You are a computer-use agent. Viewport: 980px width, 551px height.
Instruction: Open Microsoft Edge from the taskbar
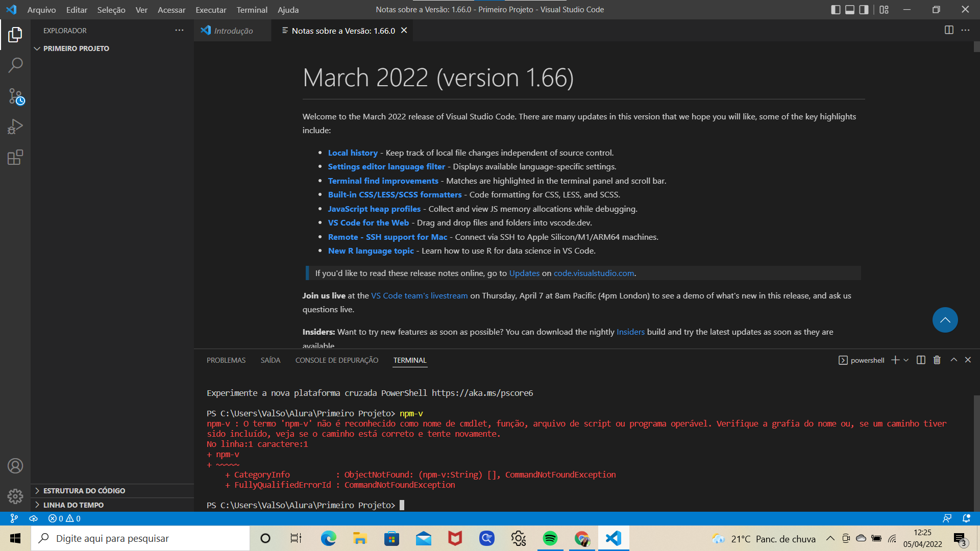(x=328, y=538)
